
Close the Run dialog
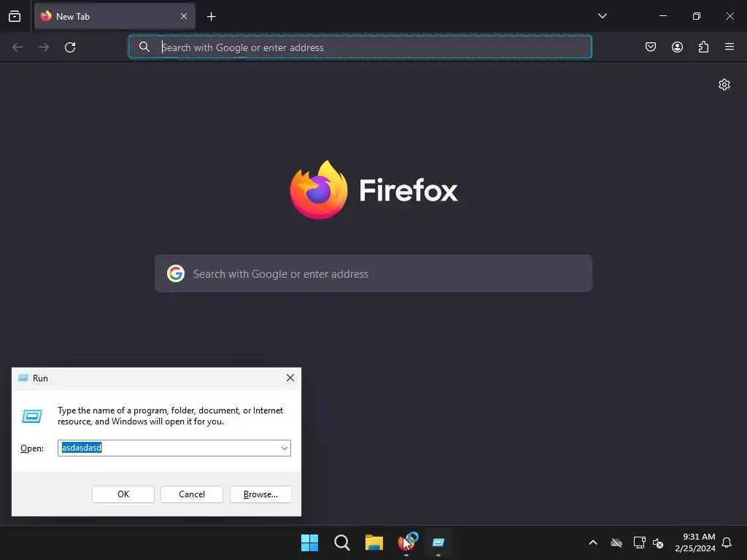(290, 378)
